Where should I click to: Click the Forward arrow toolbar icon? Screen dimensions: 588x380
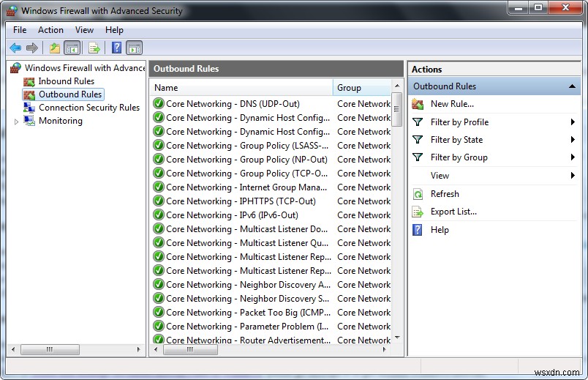pyautogui.click(x=32, y=48)
